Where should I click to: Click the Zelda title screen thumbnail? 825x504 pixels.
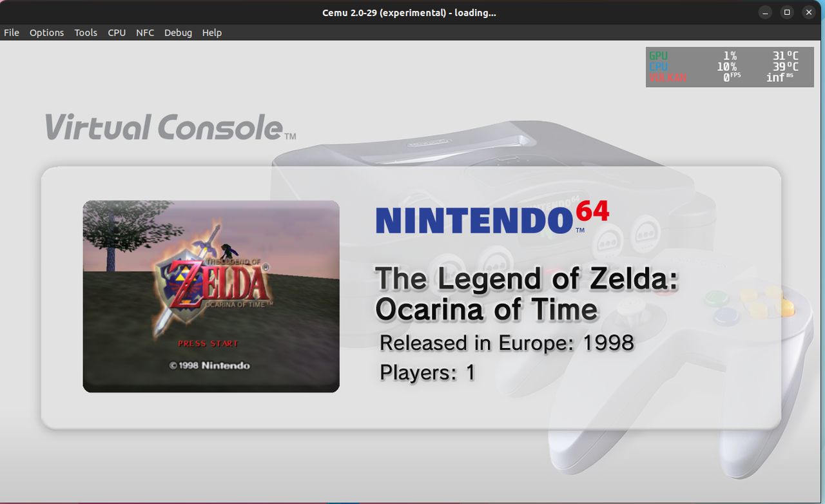point(211,296)
